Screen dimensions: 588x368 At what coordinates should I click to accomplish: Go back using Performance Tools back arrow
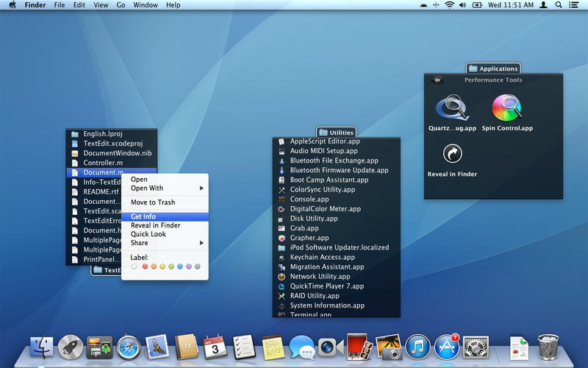point(437,79)
